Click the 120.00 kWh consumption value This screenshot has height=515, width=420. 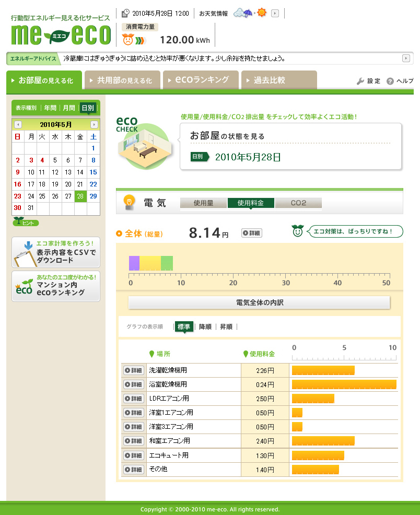[x=185, y=40]
